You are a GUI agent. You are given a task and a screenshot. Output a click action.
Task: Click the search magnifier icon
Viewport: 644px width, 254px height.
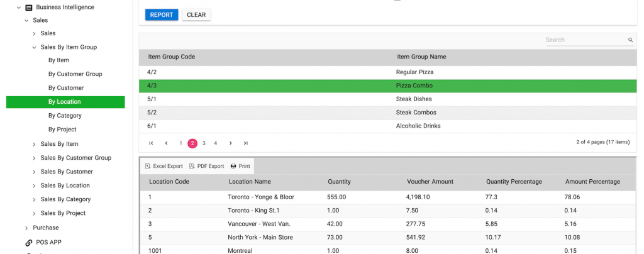[630, 40]
